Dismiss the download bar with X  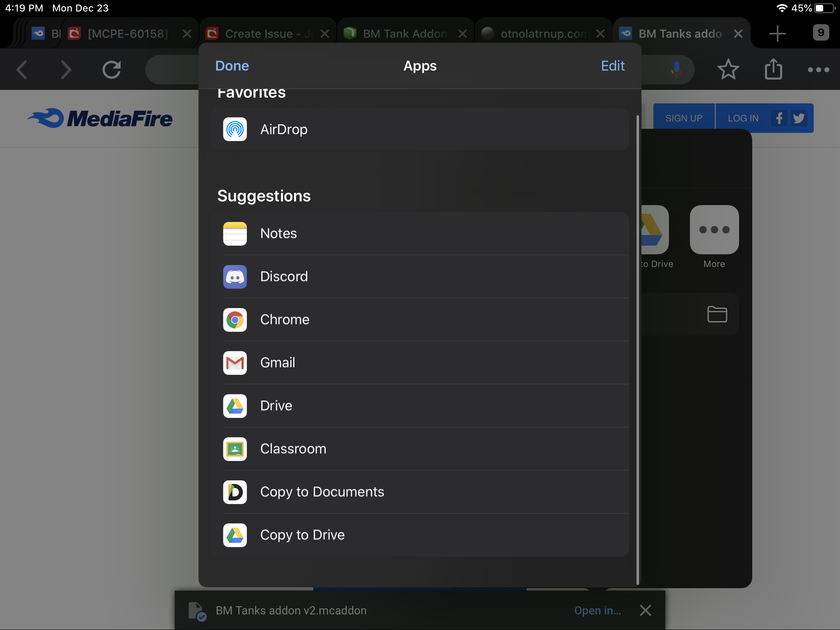[646, 611]
